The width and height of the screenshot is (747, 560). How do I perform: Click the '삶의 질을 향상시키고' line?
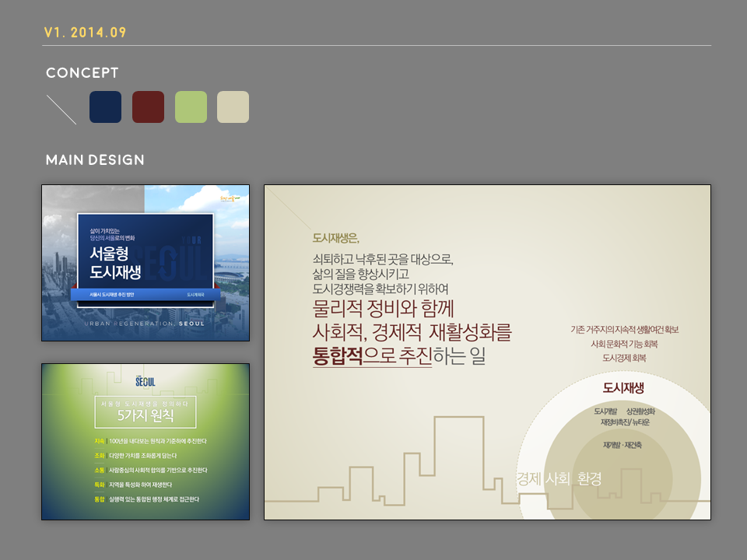click(x=360, y=275)
